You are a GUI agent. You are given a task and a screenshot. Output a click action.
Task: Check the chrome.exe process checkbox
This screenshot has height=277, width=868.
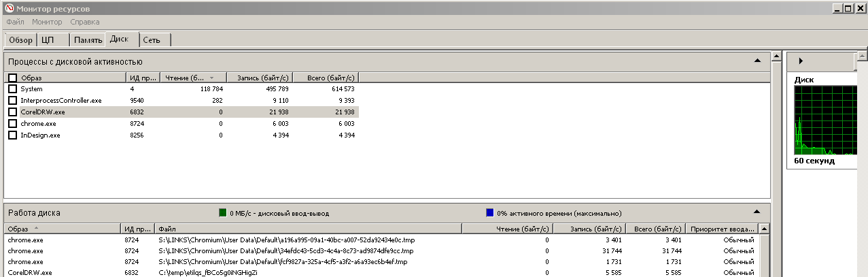point(12,124)
